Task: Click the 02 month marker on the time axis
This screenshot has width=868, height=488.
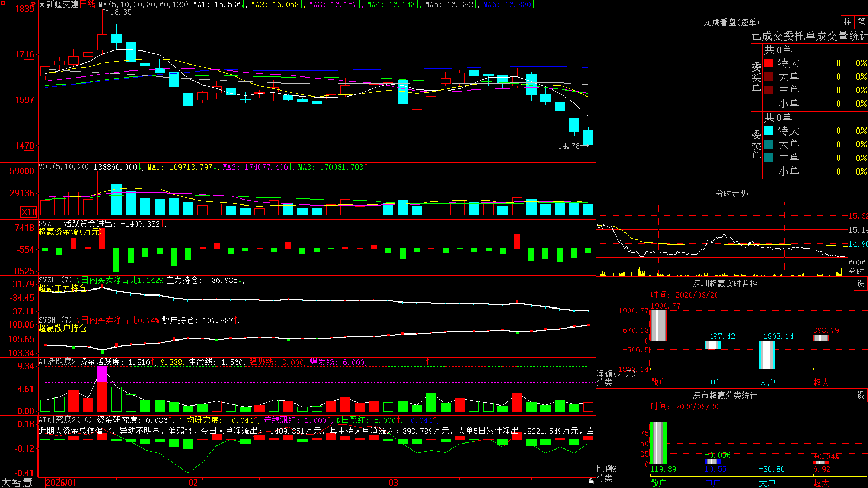Action: point(193,483)
